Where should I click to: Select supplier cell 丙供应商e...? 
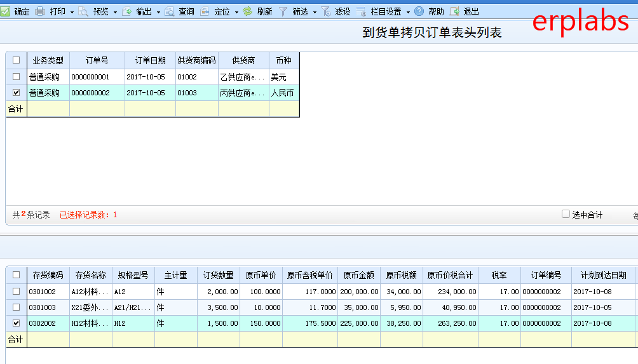tap(243, 93)
